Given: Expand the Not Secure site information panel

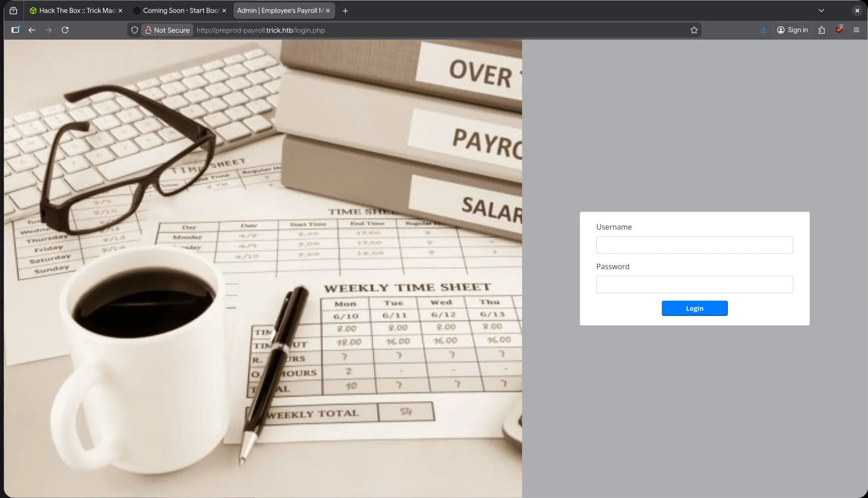Looking at the screenshot, I should pos(166,30).
